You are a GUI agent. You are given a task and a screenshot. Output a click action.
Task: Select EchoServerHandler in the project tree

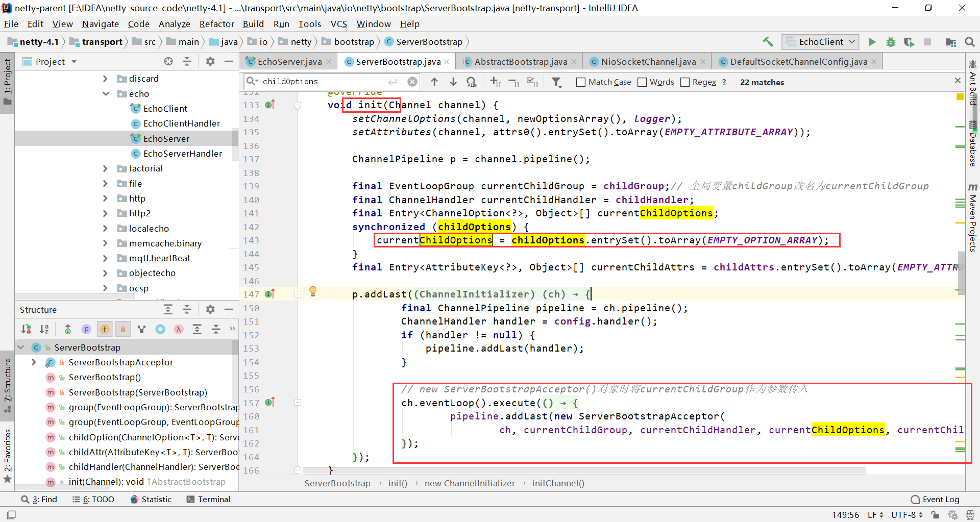(182, 154)
